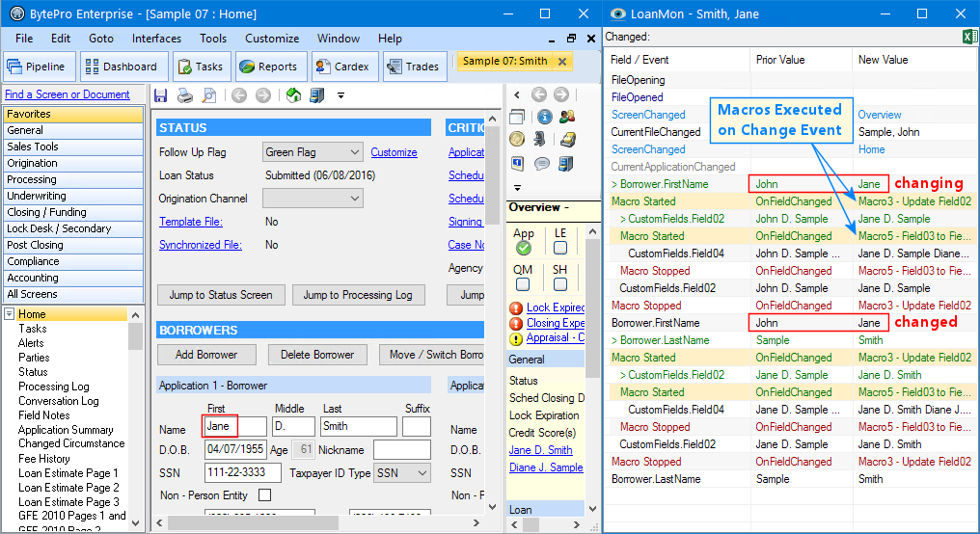Click the blue info icon in side panel
This screenshot has height=534, width=980.
click(544, 117)
